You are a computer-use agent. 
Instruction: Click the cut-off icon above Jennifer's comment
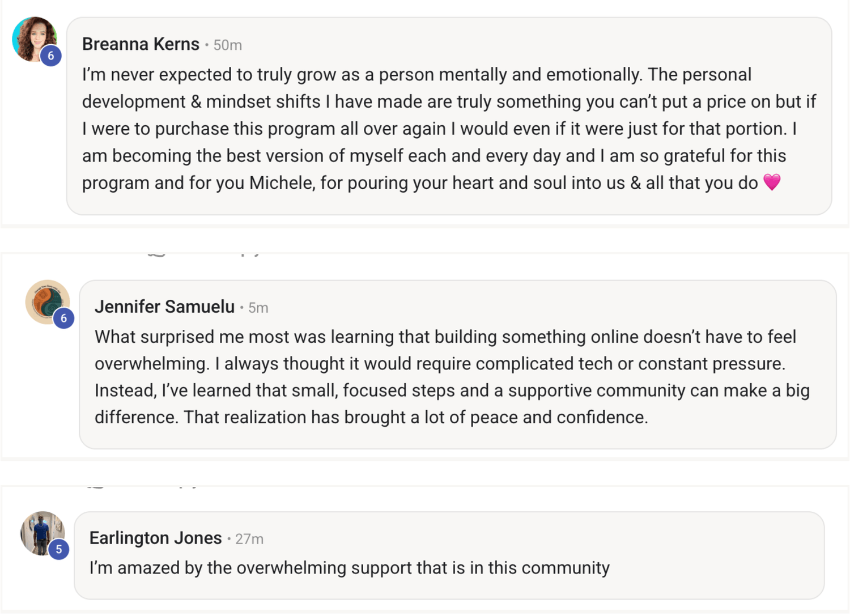point(156,254)
